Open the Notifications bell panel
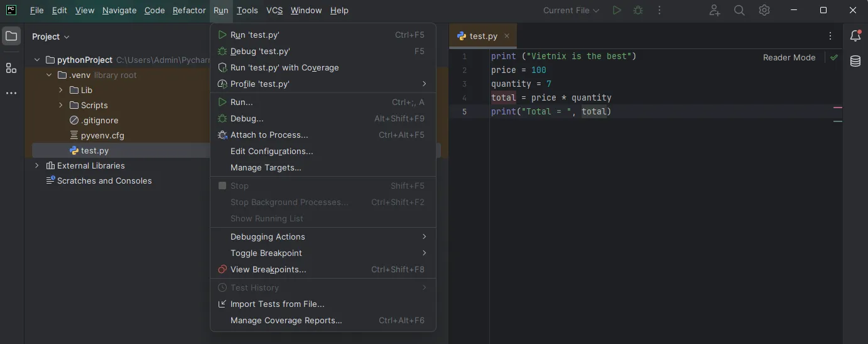 point(855,36)
